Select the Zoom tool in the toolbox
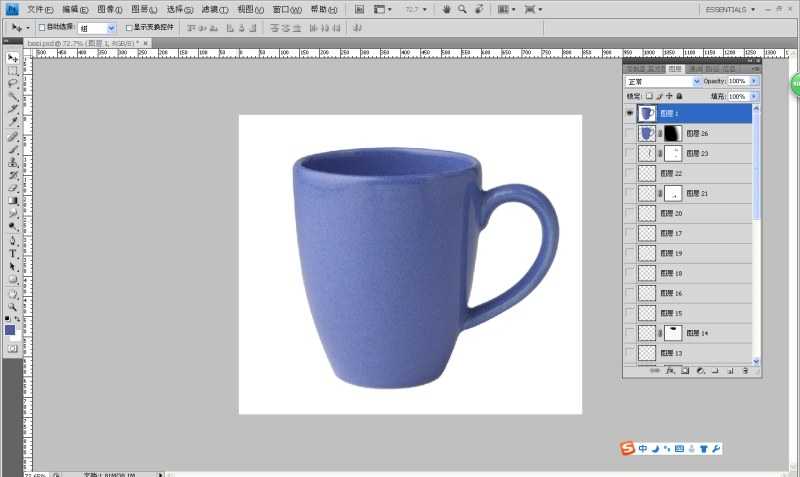 [x=13, y=306]
